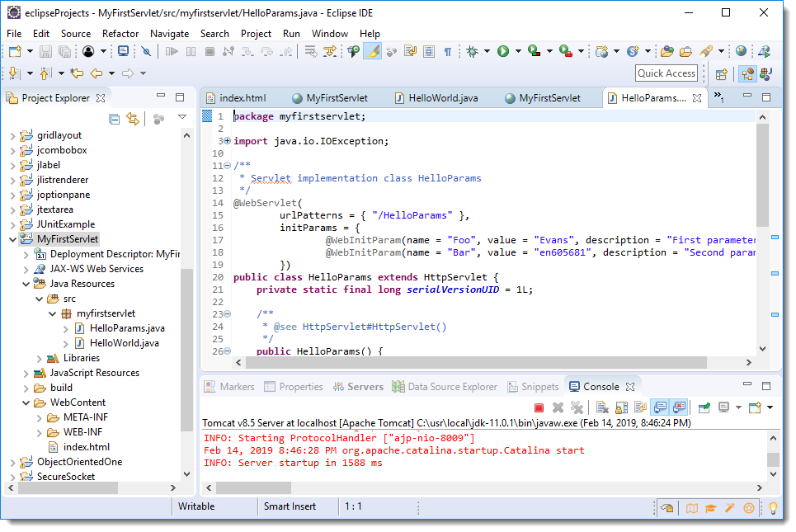Image resolution: width=796 pixels, height=532 pixels.
Task: Maximize the Console view panel
Action: [766, 386]
